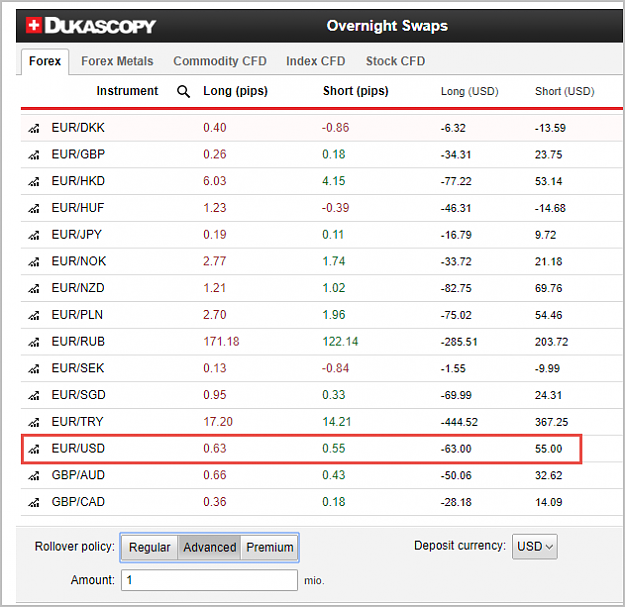Click the -444.52 Long USD value
Screen dimensions: 625x607
click(x=459, y=422)
